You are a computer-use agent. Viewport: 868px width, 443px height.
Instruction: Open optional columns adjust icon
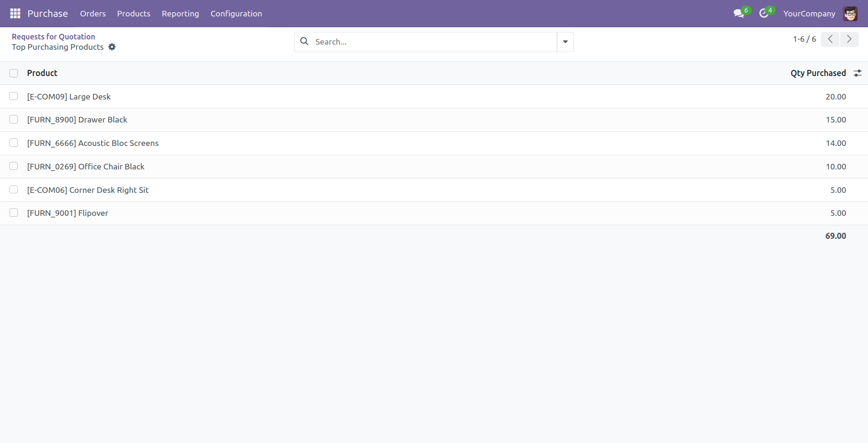[858, 73]
